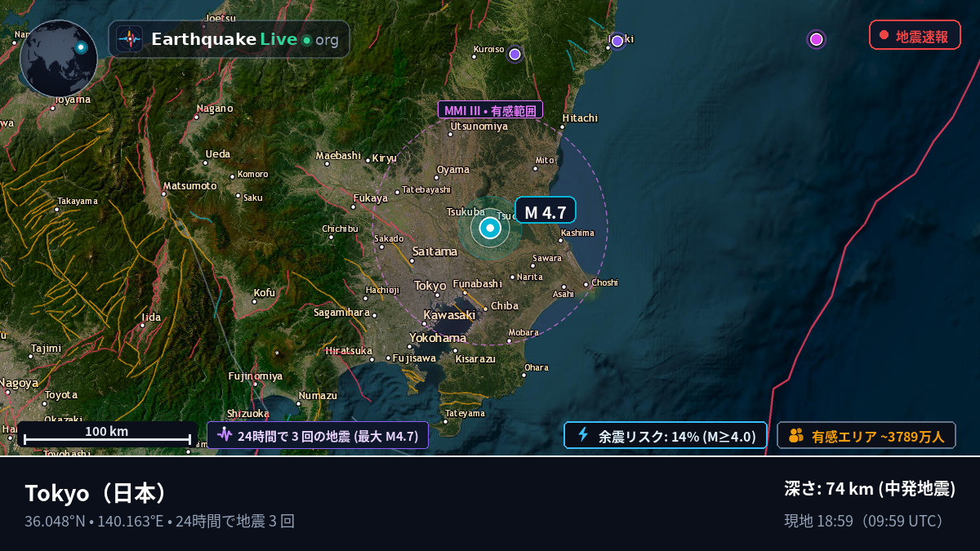
Task: Click the lightning icon beside 余震リスク
Action: click(583, 435)
